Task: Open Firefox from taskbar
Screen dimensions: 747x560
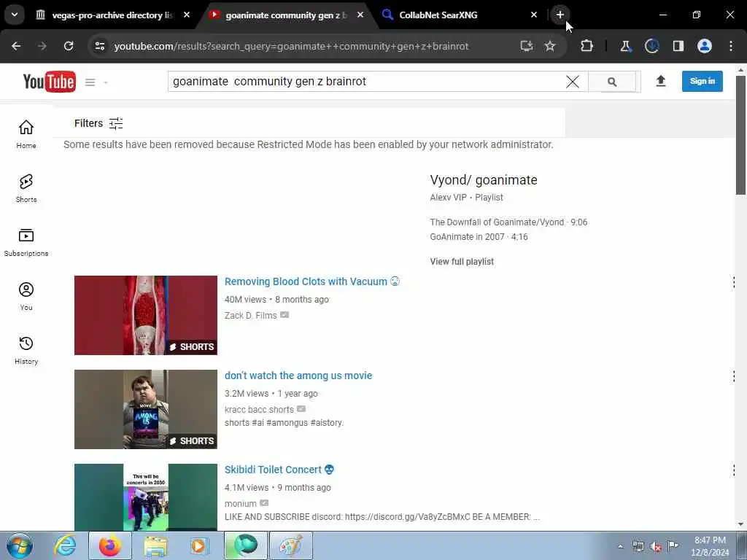Action: click(x=109, y=545)
